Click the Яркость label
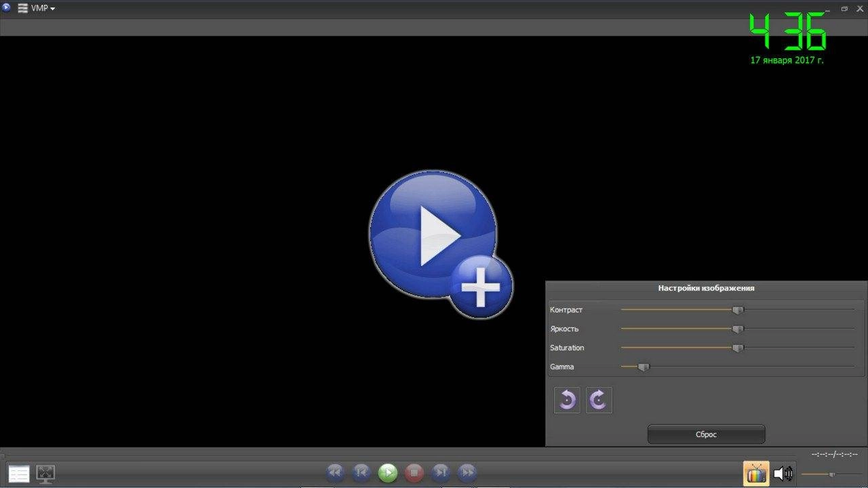 (564, 329)
